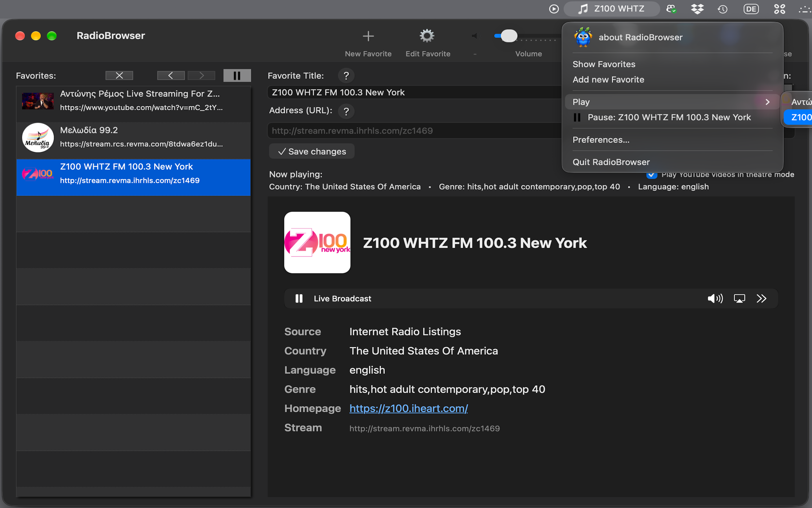This screenshot has height=508, width=812.
Task: Choose Quit RadioBrowser
Action: 611,162
